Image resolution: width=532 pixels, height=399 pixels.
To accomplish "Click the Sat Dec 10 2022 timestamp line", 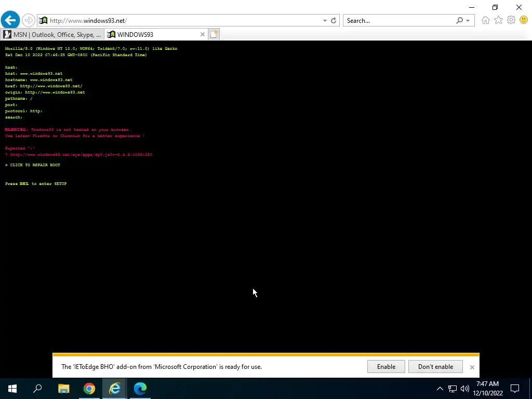I will click(76, 55).
